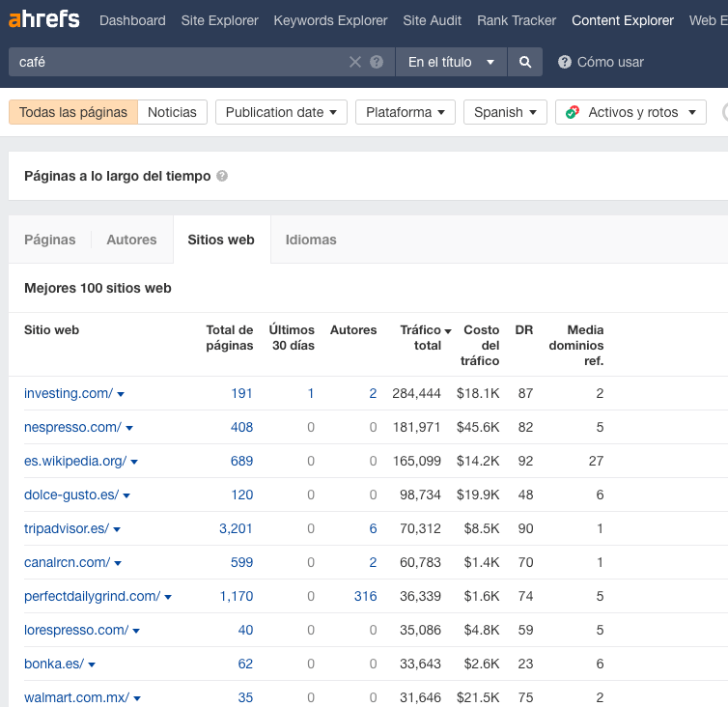Open the es.wikipedia.org/ site link

pyautogui.click(x=75, y=462)
